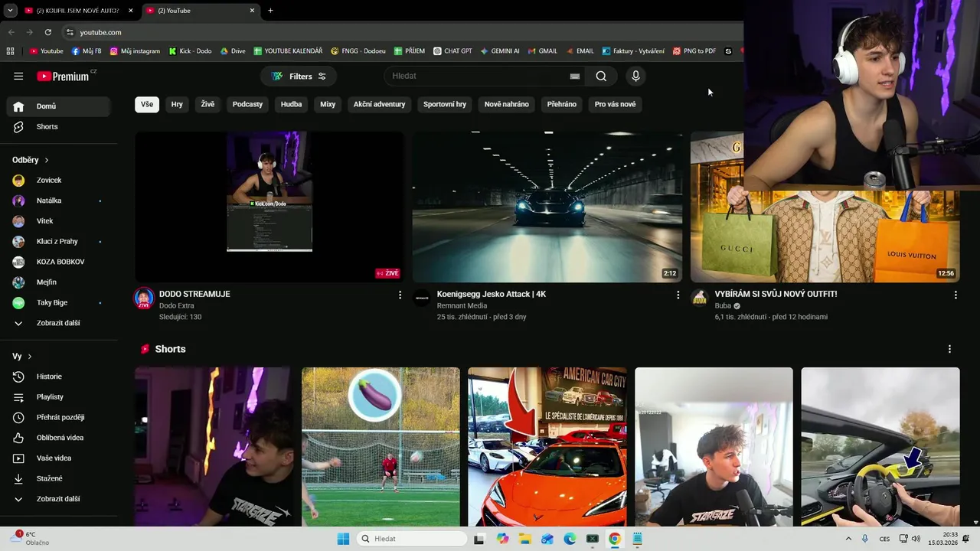Switch to the (2) YouTube browser tab

199,11
